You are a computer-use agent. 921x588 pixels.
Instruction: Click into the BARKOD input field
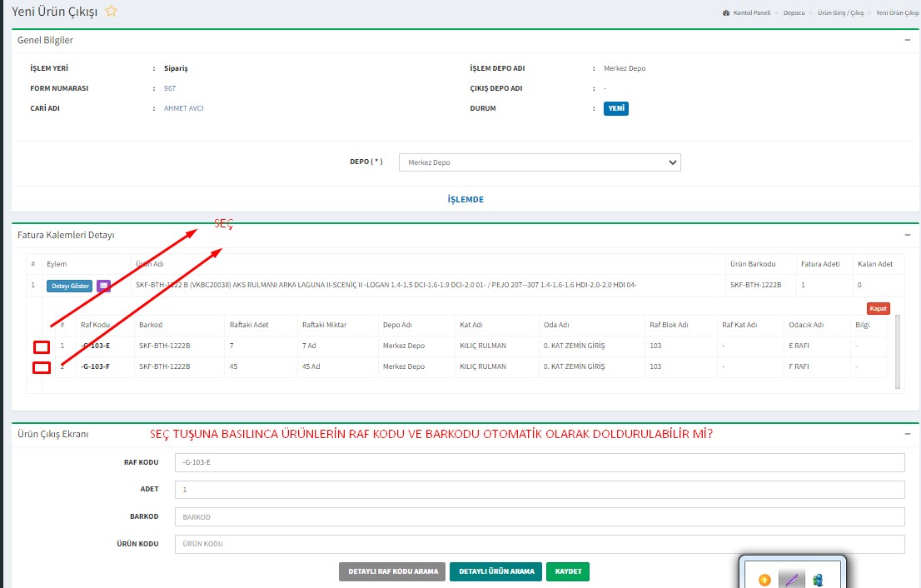pyautogui.click(x=539, y=517)
